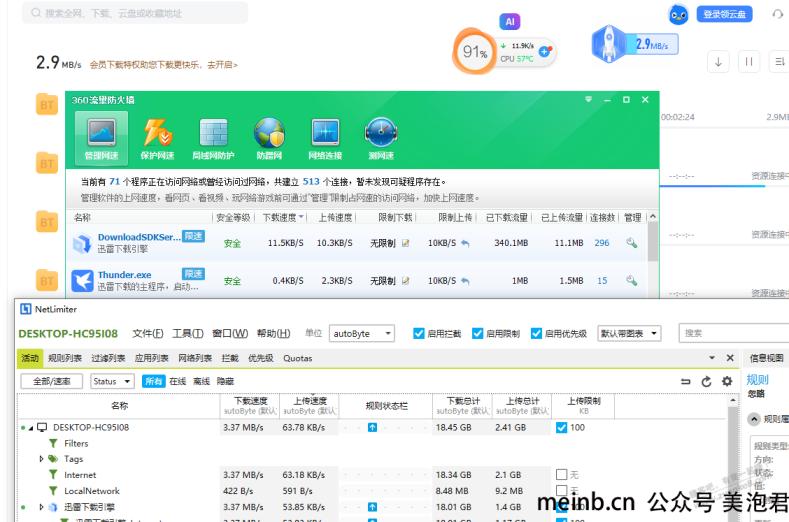The height and width of the screenshot is (522, 789).
Task: Edit download limit for DownloadSDKServer row
Action: [x=406, y=243]
